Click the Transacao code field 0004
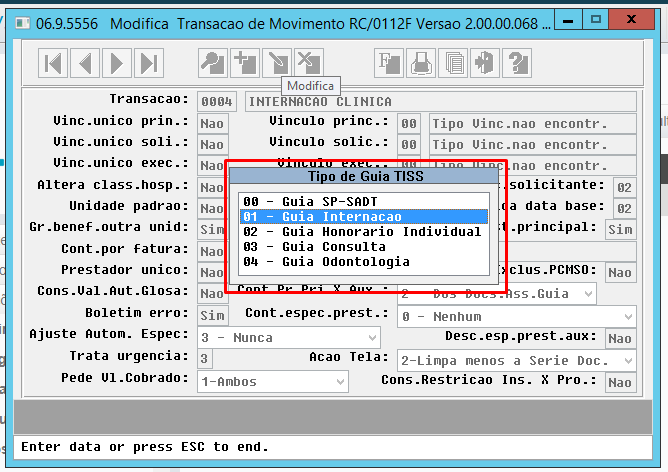 (217, 102)
